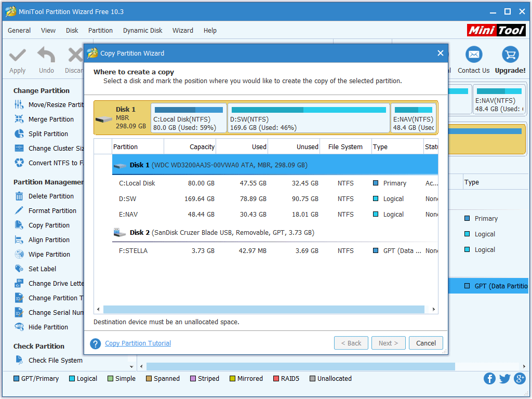The image size is (532, 399).
Task: Choose Split Partition icon
Action: (19, 134)
